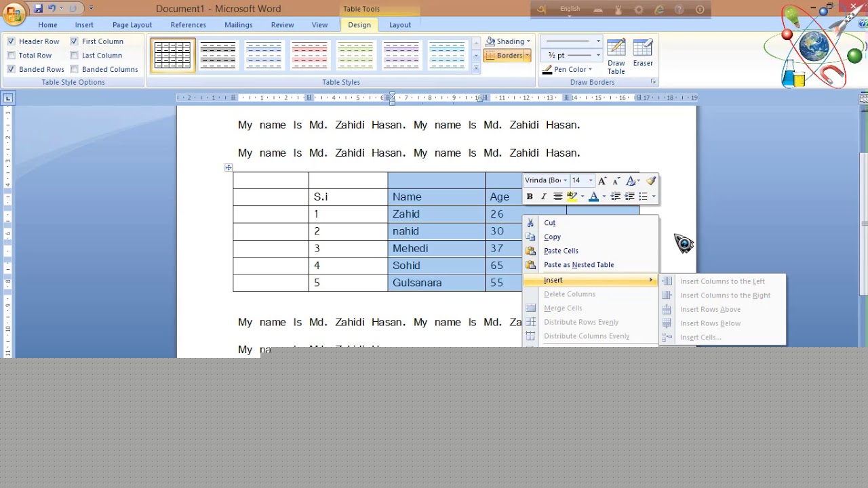868x488 pixels.
Task: Open the Borders dropdown arrow
Action: click(x=528, y=56)
